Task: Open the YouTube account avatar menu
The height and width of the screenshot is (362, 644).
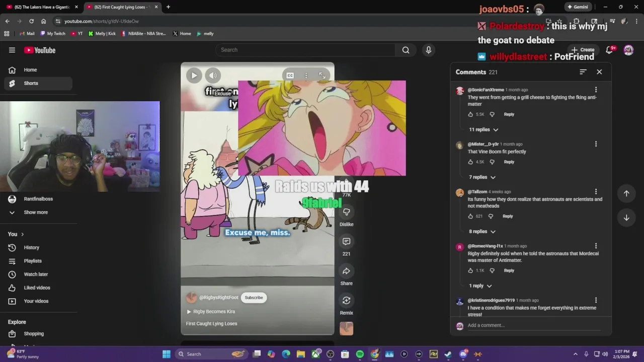Action: click(x=628, y=50)
